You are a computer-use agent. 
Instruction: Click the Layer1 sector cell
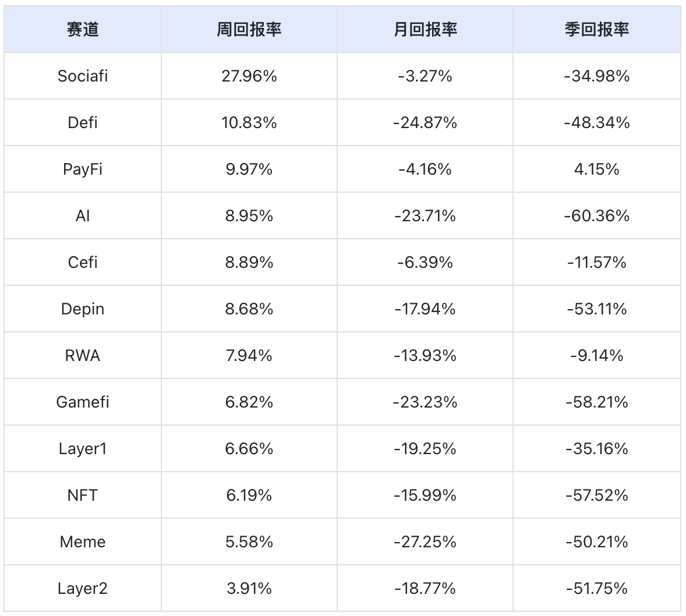(83, 449)
